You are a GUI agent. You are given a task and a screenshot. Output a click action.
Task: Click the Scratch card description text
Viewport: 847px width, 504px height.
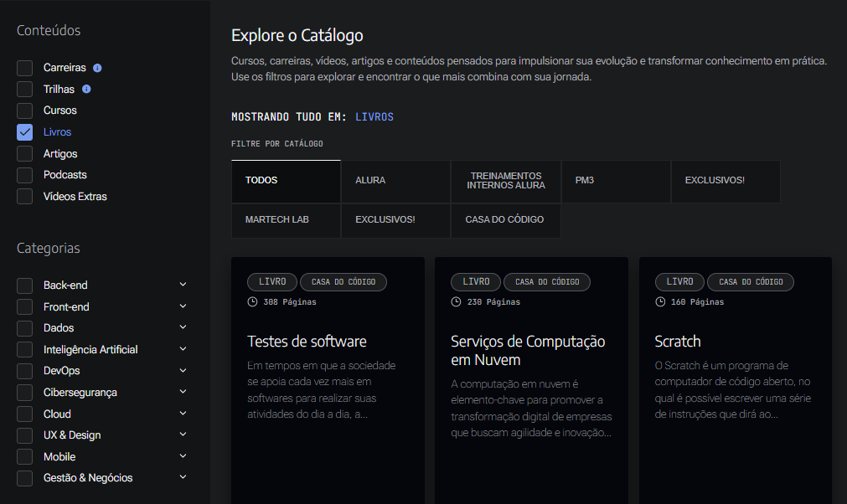coord(733,390)
